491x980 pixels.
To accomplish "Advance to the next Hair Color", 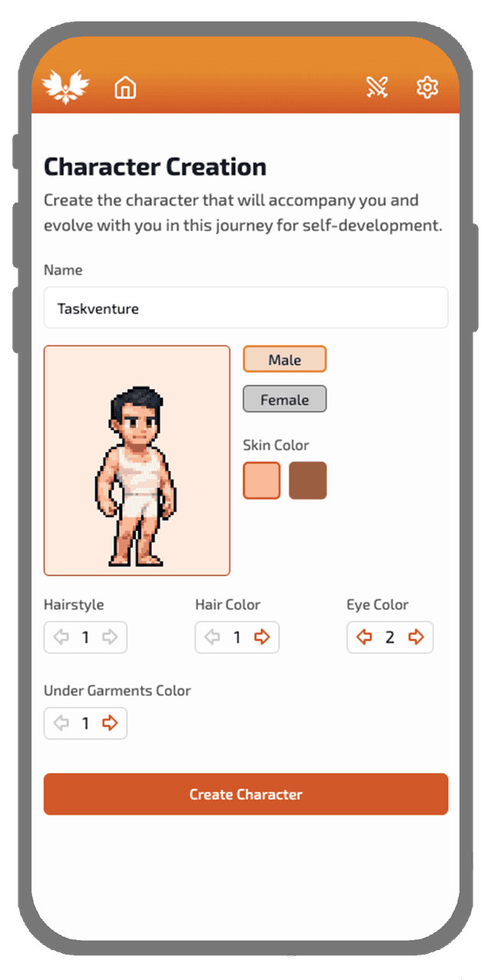I will tap(262, 637).
